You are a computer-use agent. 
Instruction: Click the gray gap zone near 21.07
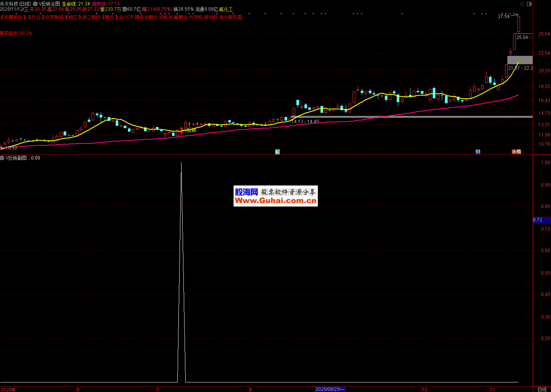520,60
